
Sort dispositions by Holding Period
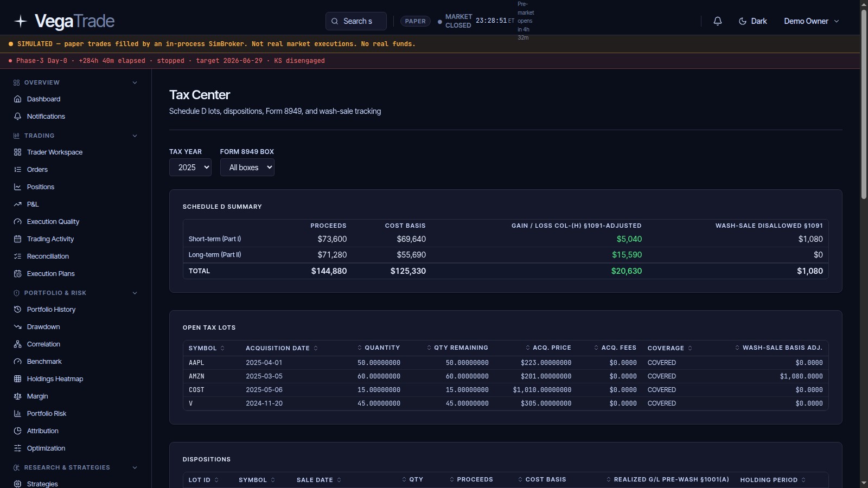[x=773, y=480]
